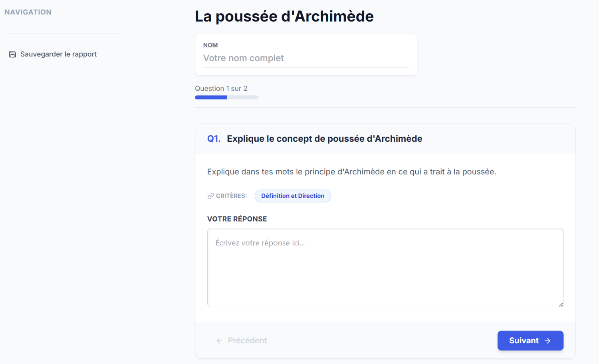599x364 pixels.
Task: Click the VOTRE RÉPONSE label
Action: [x=237, y=219]
